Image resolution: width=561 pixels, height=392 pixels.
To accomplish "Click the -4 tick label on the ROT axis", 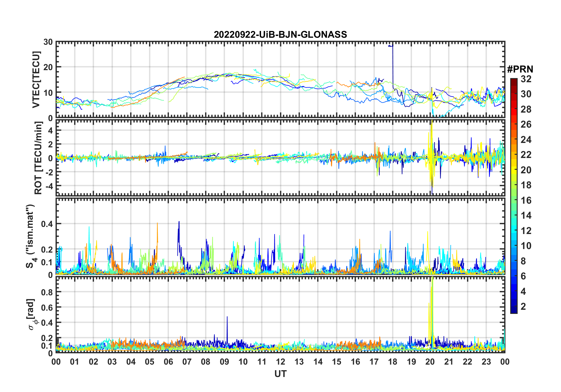I will coord(49,186).
